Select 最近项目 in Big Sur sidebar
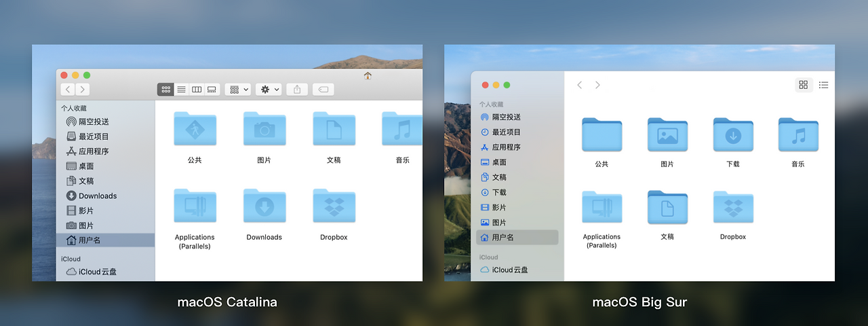The height and width of the screenshot is (326, 868). pyautogui.click(x=517, y=132)
